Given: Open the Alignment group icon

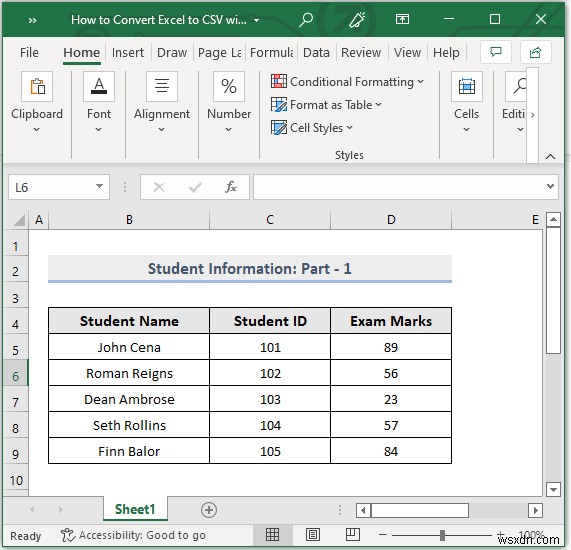Looking at the screenshot, I should 162,86.
